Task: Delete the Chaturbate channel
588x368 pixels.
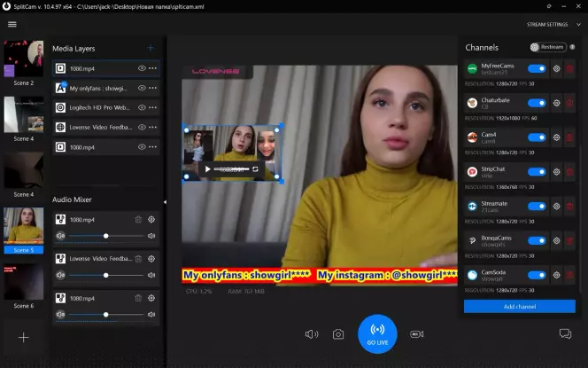Action: (569, 103)
